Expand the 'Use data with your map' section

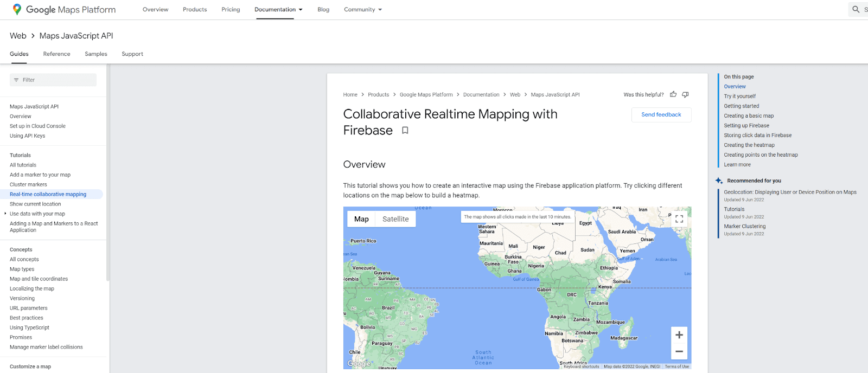point(5,214)
